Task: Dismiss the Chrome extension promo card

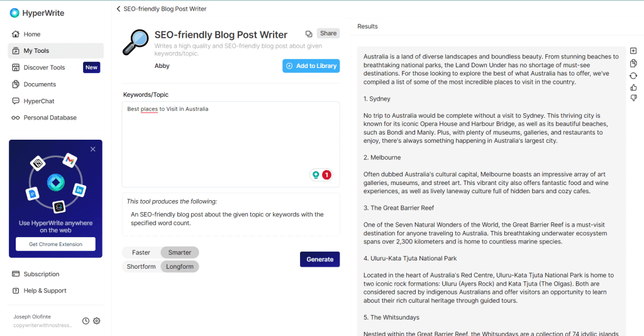Action: (93, 149)
